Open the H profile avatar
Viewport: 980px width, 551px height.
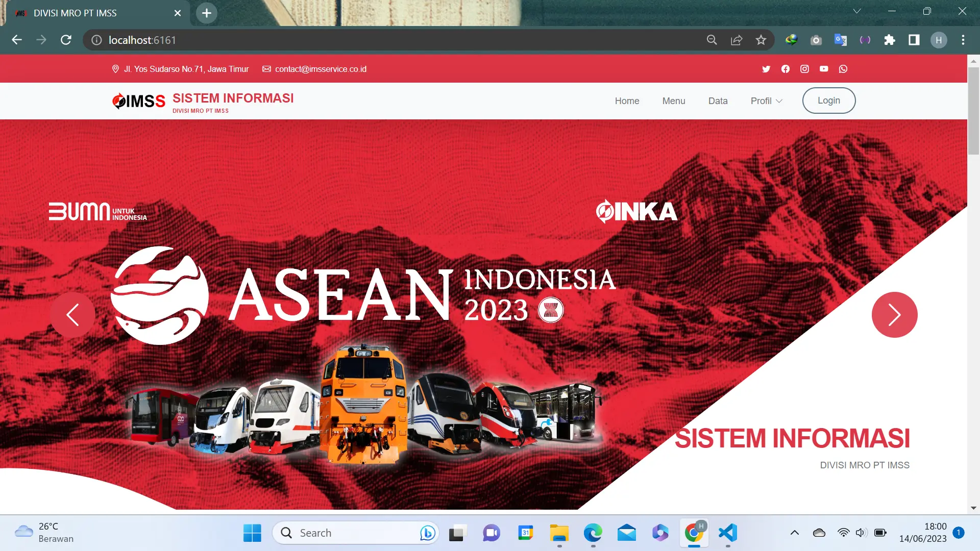tap(939, 40)
